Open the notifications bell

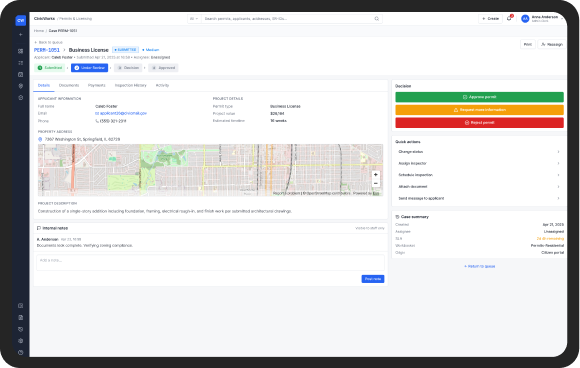(x=509, y=18)
